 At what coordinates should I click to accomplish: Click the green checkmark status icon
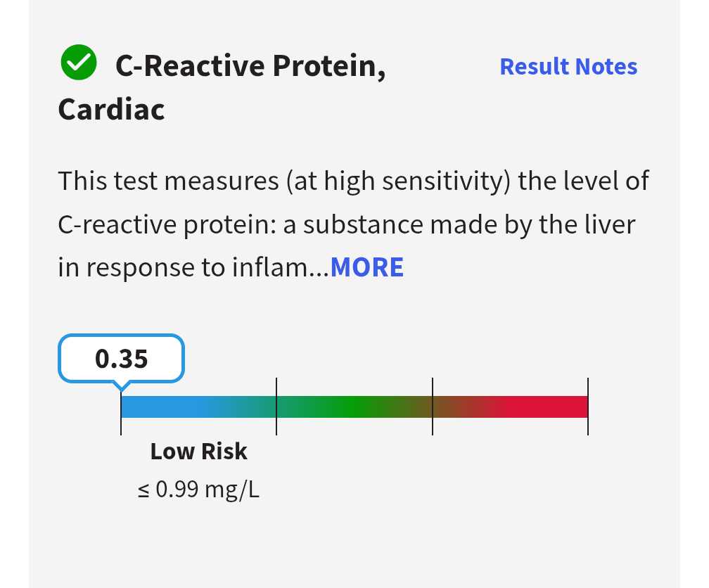(78, 63)
